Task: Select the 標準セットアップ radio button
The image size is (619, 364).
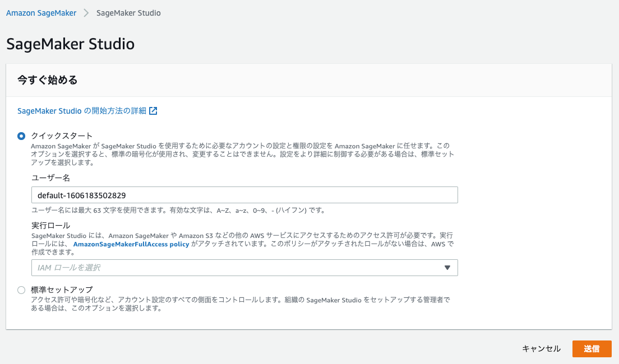Action: point(21,290)
